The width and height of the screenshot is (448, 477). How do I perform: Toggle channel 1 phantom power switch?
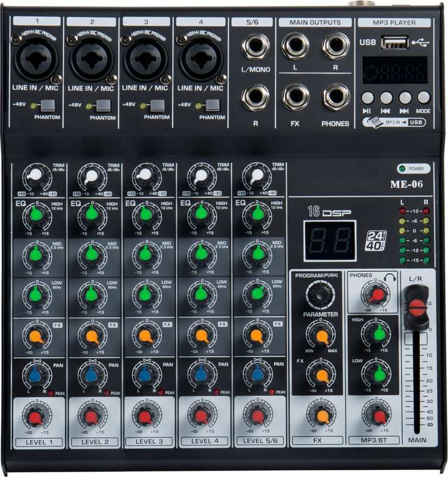(x=48, y=106)
